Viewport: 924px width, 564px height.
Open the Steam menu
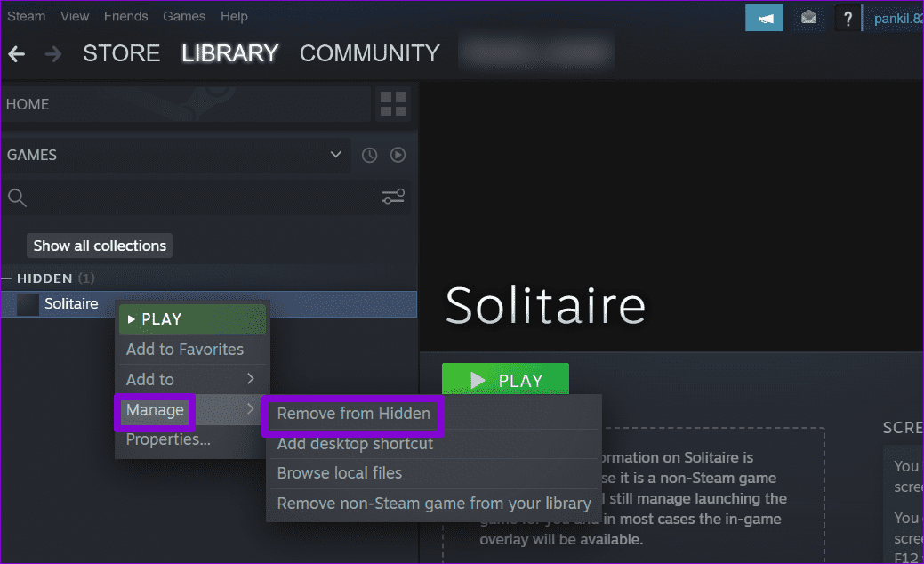26,17
